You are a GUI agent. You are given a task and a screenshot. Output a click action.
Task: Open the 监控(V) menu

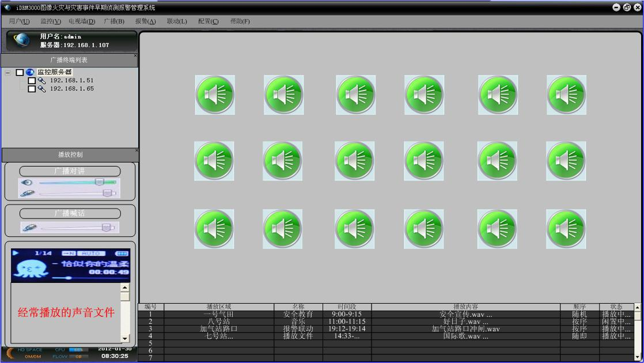point(50,21)
